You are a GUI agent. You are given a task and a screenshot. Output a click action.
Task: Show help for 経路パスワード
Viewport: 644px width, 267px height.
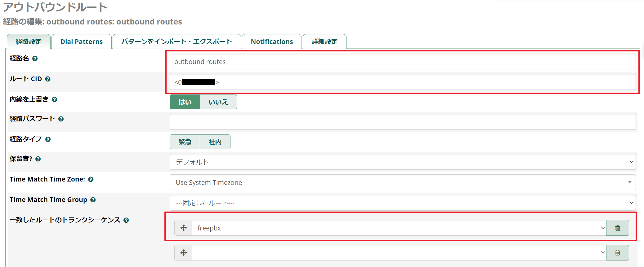(61, 119)
